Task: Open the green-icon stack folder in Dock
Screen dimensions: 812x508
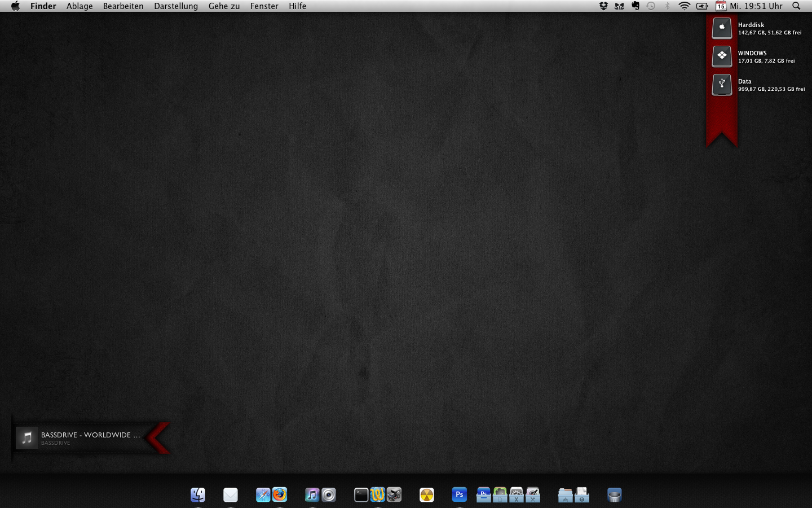Action: pos(500,495)
